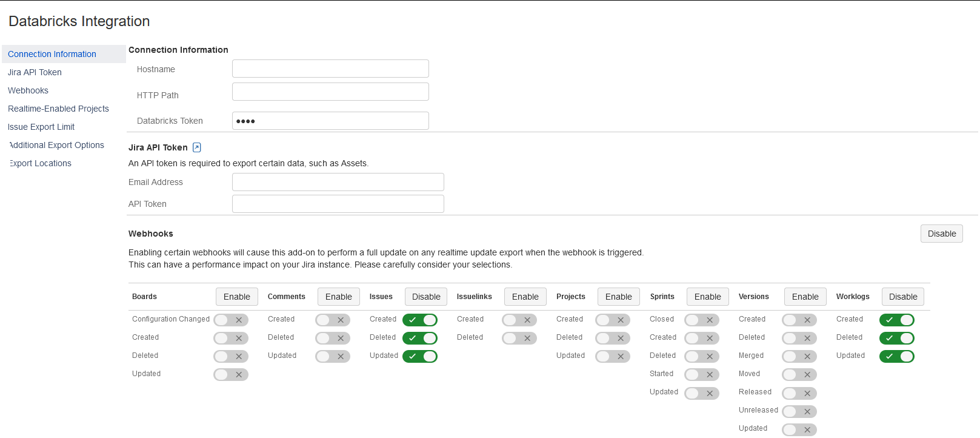Enable all Sprints webhooks
The height and width of the screenshot is (438, 980).
[708, 297]
